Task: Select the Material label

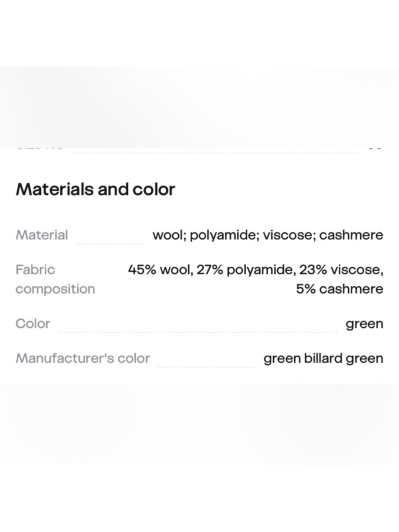Action: [x=41, y=235]
